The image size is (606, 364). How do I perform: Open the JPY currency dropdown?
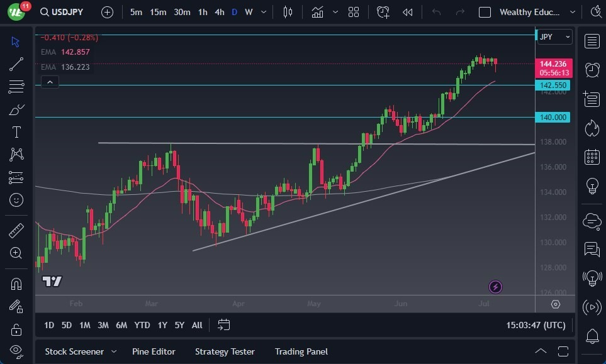point(554,37)
